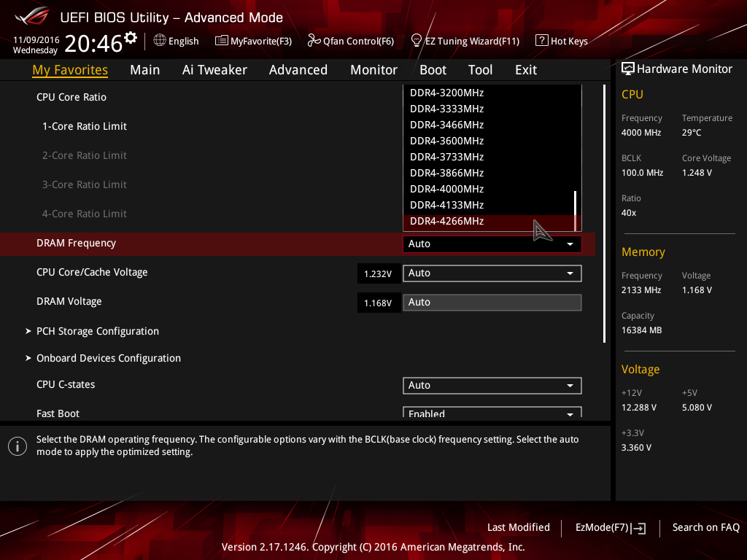Open the Ai Tweaker tab
This screenshot has width=747, height=560.
coord(214,70)
